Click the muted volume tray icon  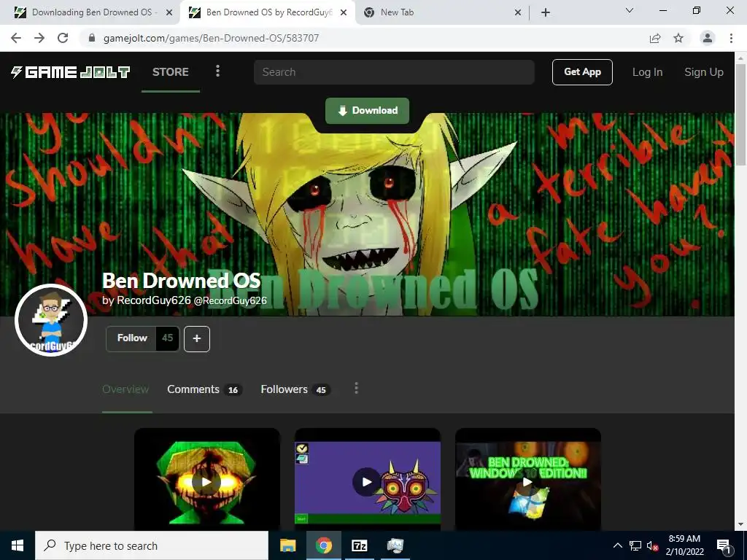click(652, 545)
